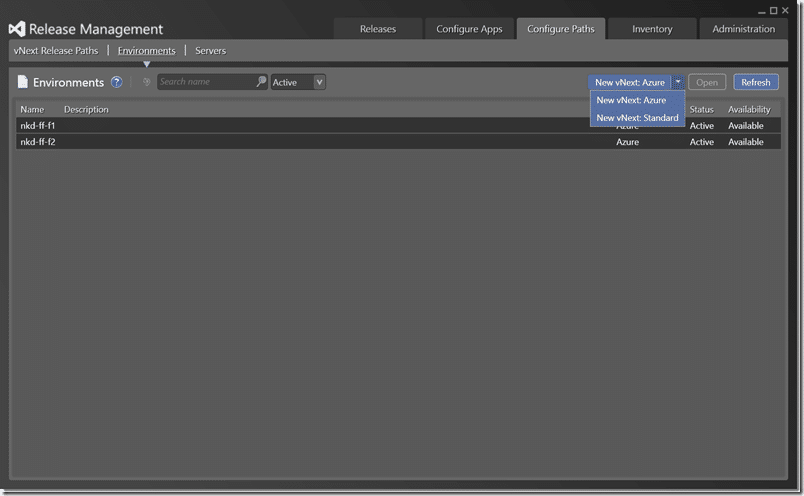Sort by the Status column header
Image resolution: width=804 pixels, height=496 pixels.
click(701, 109)
